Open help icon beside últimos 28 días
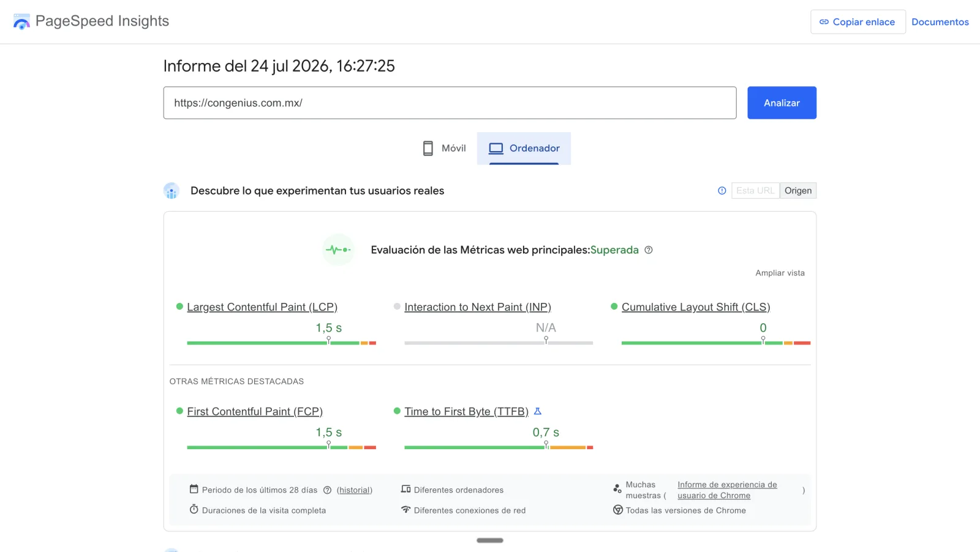 click(x=327, y=490)
